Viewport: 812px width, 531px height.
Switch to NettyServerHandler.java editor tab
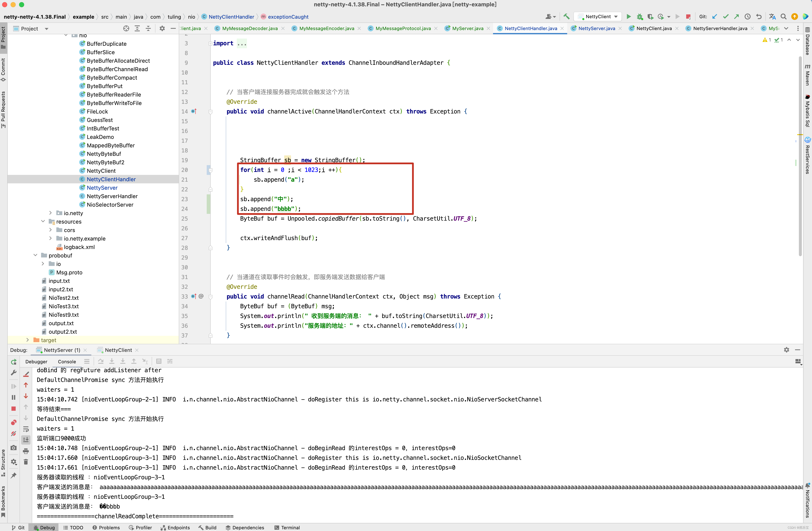719,28
